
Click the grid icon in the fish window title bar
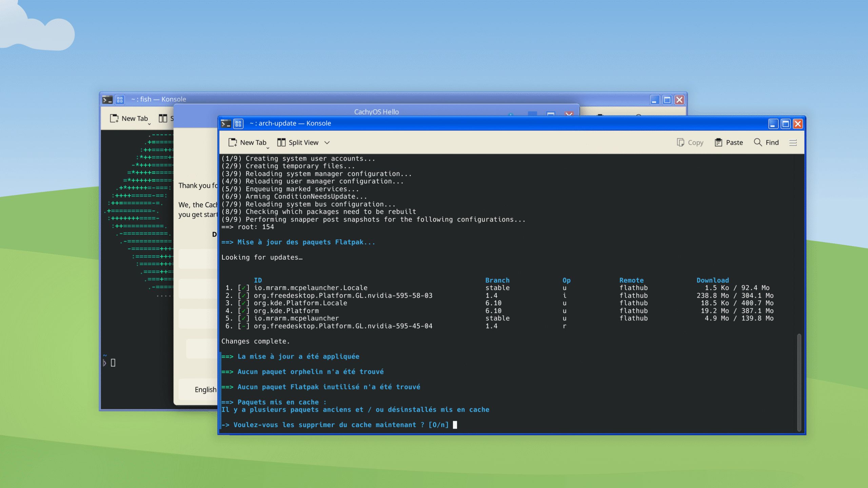click(120, 99)
